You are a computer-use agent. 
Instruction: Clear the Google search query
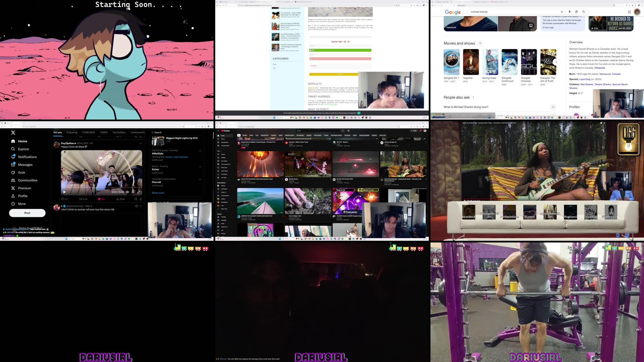[562, 12]
